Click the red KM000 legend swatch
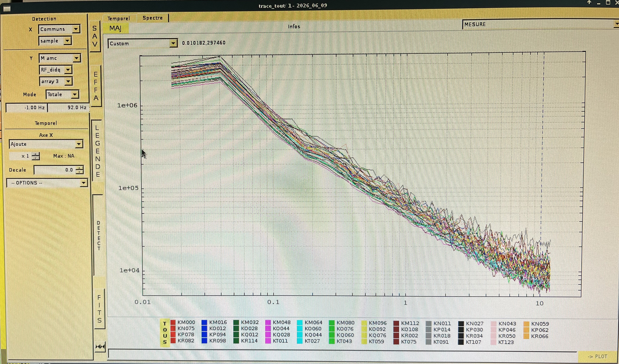 click(x=173, y=322)
